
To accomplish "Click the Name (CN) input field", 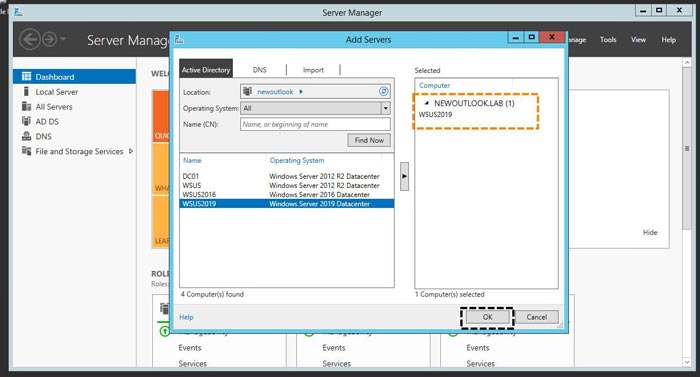I will 315,124.
